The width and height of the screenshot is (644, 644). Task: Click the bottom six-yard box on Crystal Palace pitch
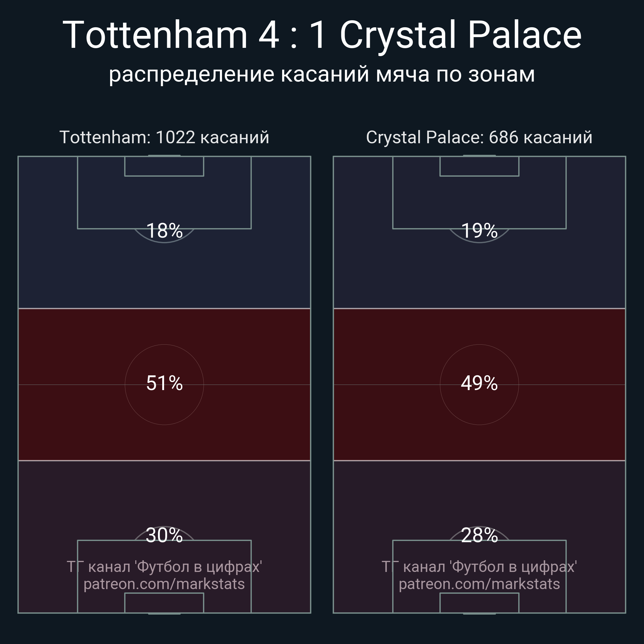[479, 603]
